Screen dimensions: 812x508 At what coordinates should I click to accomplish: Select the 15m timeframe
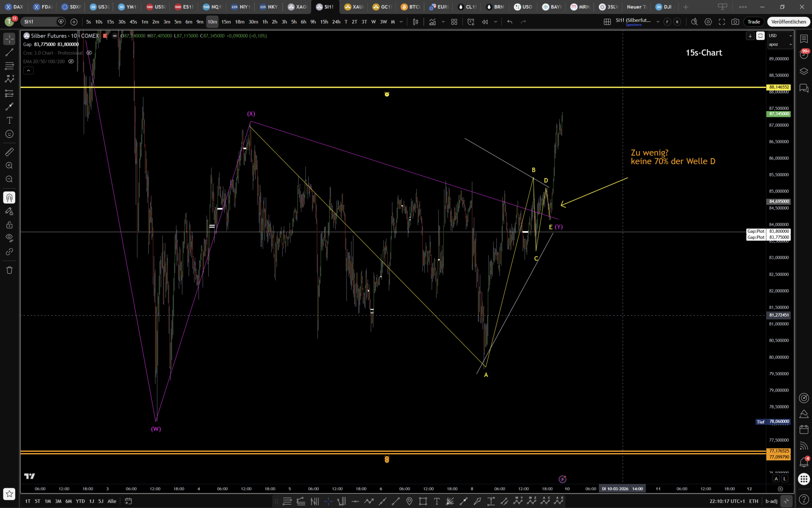click(226, 22)
